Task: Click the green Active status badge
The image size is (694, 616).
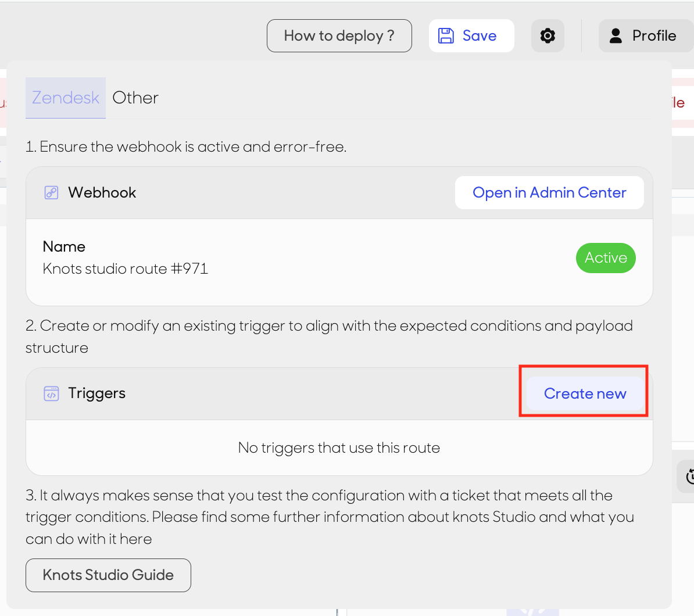Action: [x=606, y=257]
